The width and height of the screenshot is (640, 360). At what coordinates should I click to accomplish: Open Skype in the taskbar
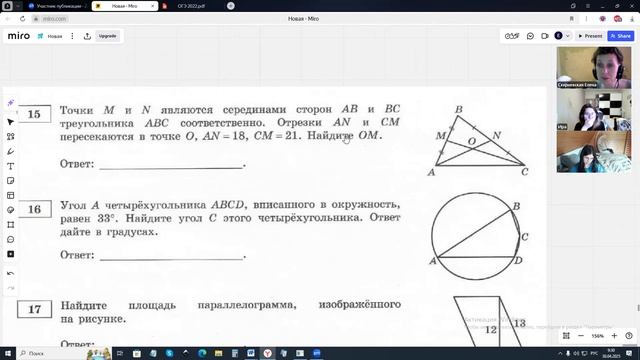pos(169,353)
